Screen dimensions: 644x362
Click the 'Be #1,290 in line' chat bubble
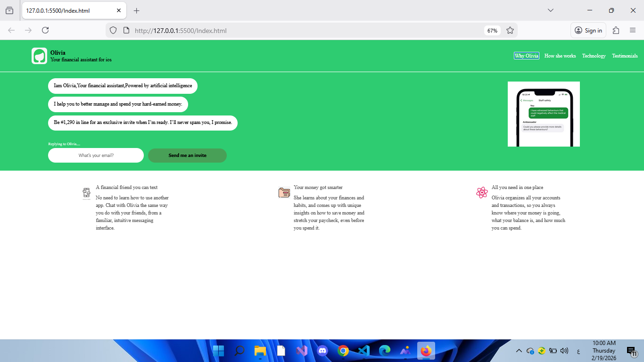coord(143,123)
